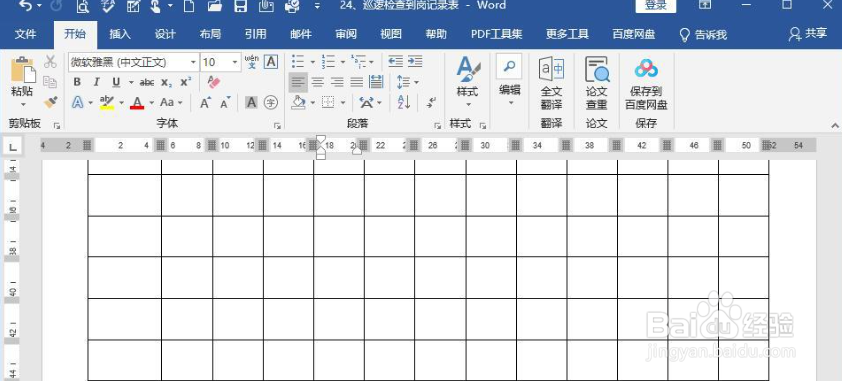
Task: Click the phonetic guide (wén) icon
Action: click(251, 62)
